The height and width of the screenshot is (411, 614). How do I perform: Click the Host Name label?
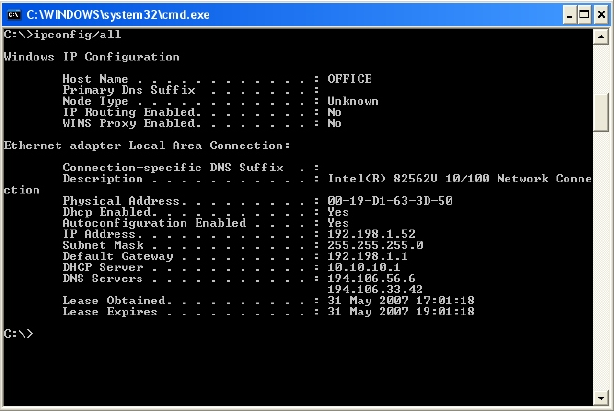pos(96,79)
